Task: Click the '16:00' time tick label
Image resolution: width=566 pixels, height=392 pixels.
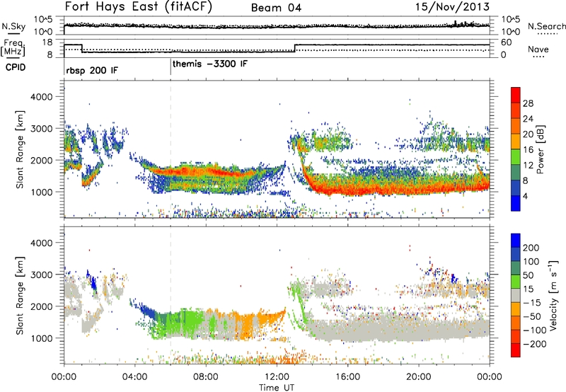Action: point(347,377)
